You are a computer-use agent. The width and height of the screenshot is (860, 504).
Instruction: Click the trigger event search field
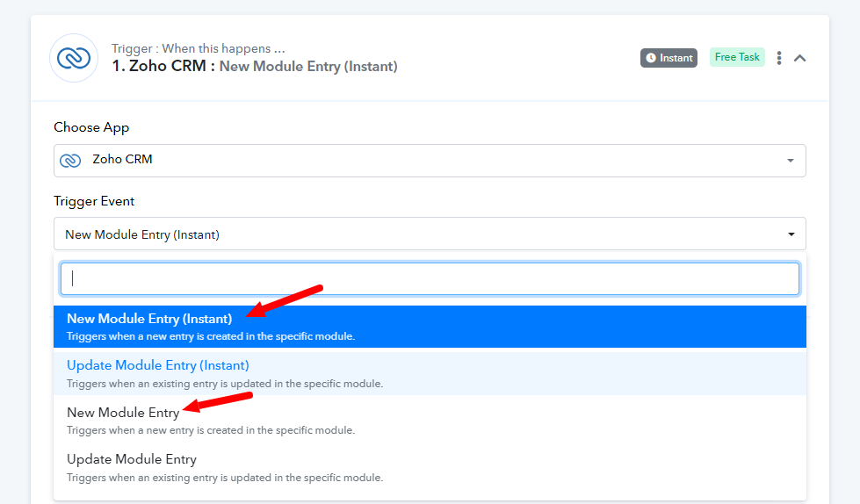(430, 278)
